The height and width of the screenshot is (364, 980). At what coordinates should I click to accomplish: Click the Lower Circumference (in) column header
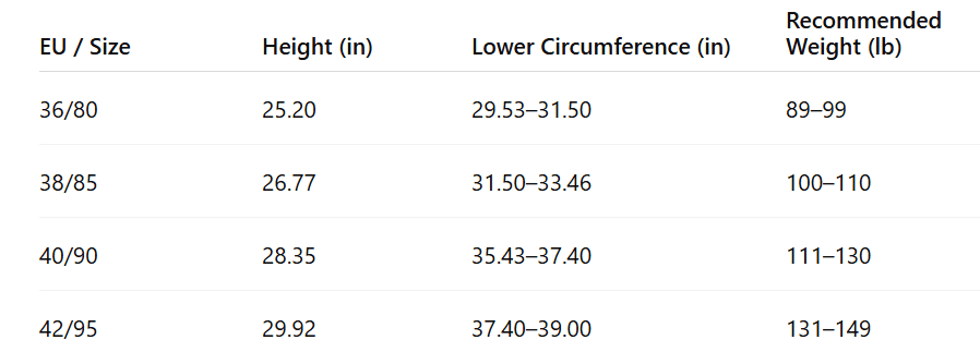coord(601,47)
